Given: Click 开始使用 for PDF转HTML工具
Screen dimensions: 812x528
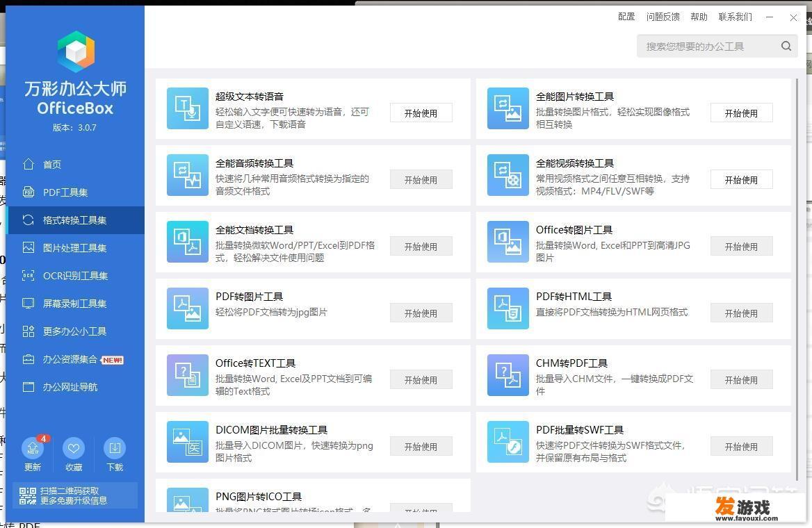Looking at the screenshot, I should (x=741, y=313).
